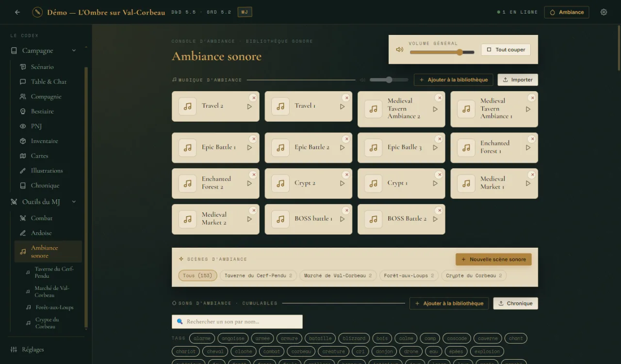Remove Travel 2 from the library
Image resolution: width=621 pixels, height=364 pixels.
[x=253, y=97]
